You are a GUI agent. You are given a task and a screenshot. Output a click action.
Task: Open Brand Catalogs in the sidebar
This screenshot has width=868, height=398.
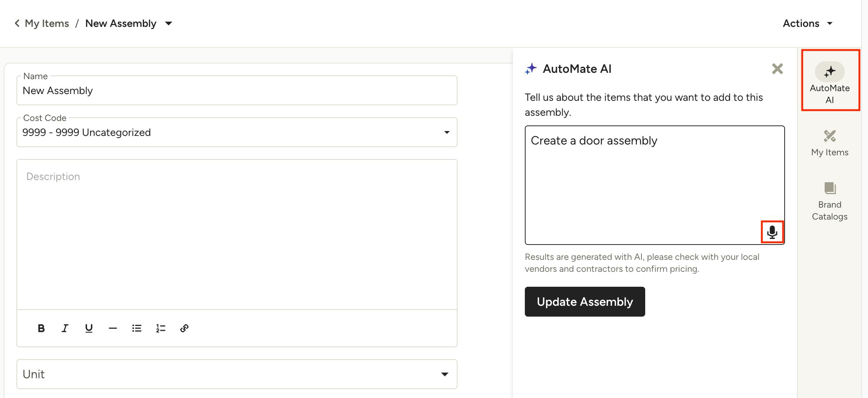click(829, 202)
